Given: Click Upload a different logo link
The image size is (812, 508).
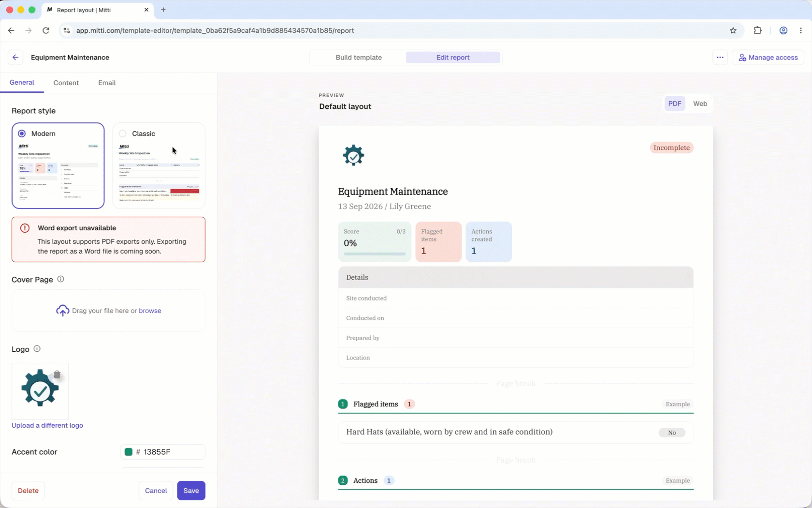Looking at the screenshot, I should coord(47,425).
